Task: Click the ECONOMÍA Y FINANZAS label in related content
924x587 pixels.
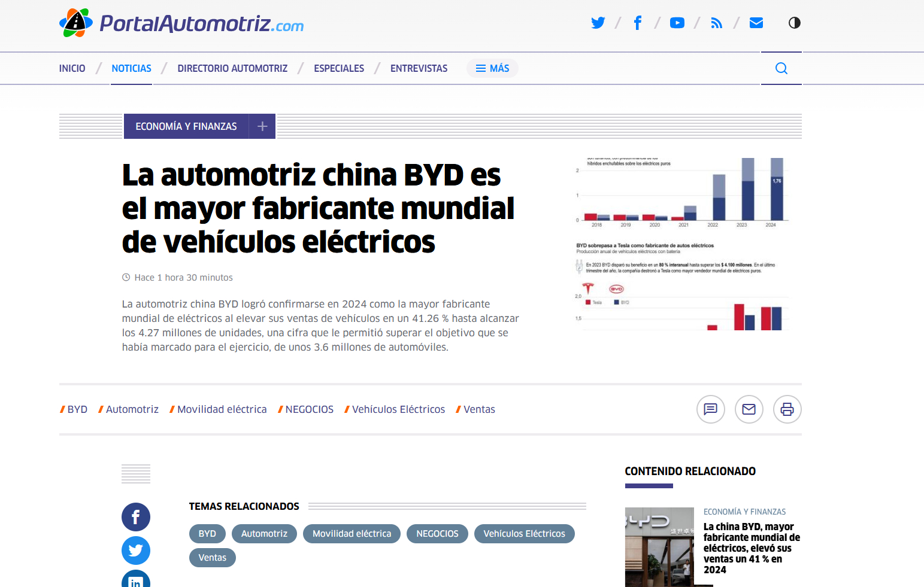Action: click(x=744, y=512)
